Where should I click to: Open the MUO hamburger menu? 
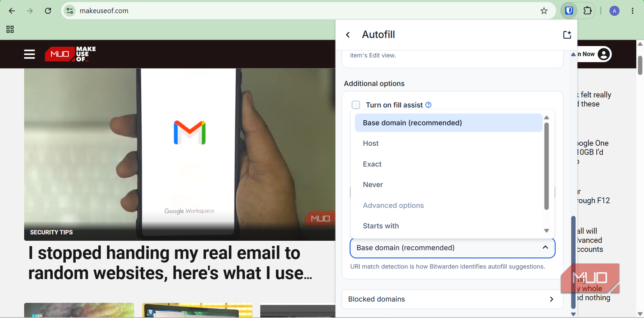[29, 54]
